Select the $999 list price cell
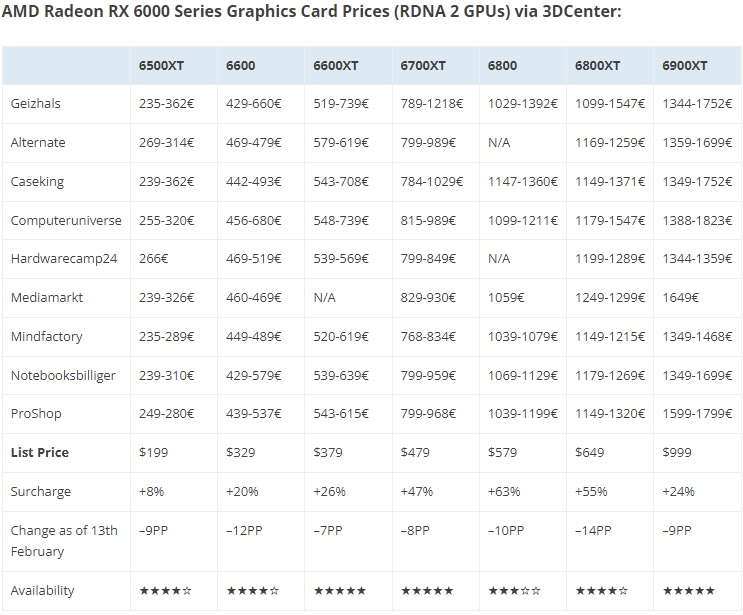The image size is (743, 615). (x=676, y=453)
